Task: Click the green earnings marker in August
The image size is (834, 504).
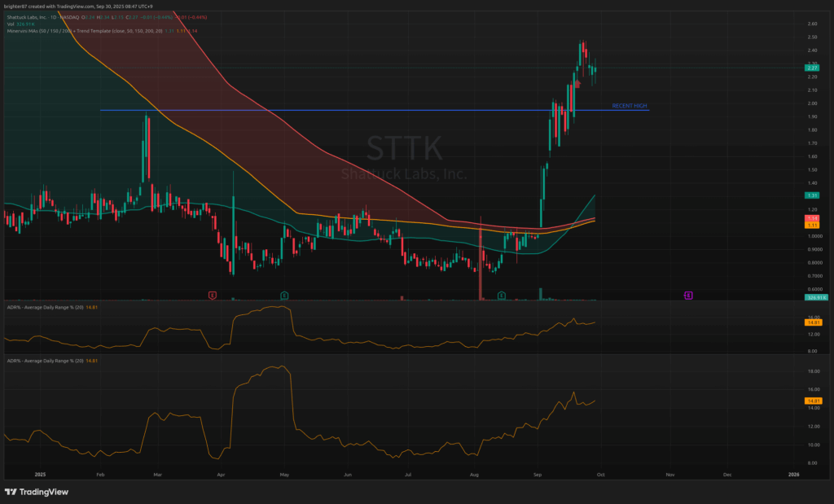Action: 502,295
